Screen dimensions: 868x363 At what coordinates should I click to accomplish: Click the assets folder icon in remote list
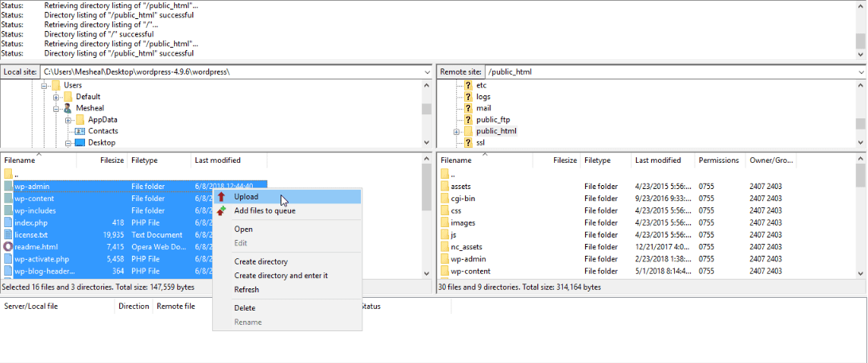pyautogui.click(x=445, y=187)
